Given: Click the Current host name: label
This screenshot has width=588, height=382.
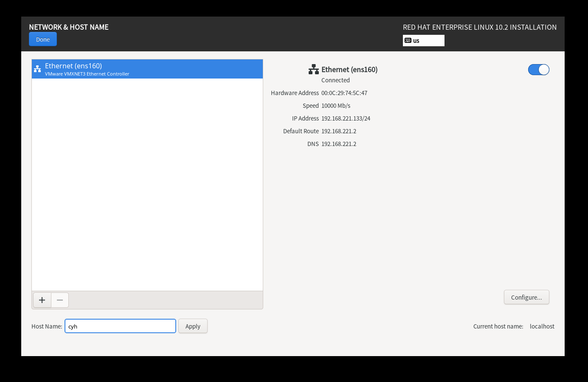Looking at the screenshot, I should pos(498,326).
